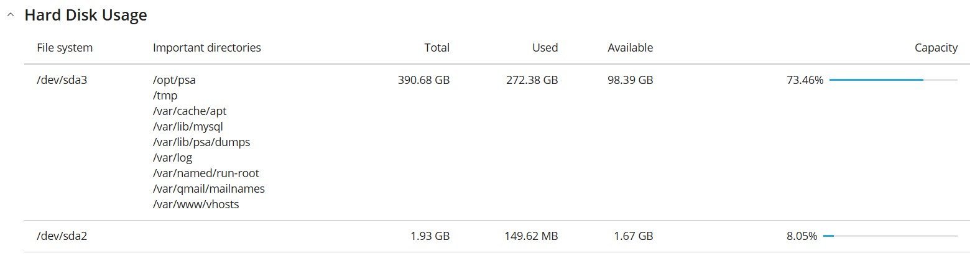Select the /dev/sda2 file system entry
This screenshot has height=271, width=980.
62,236
